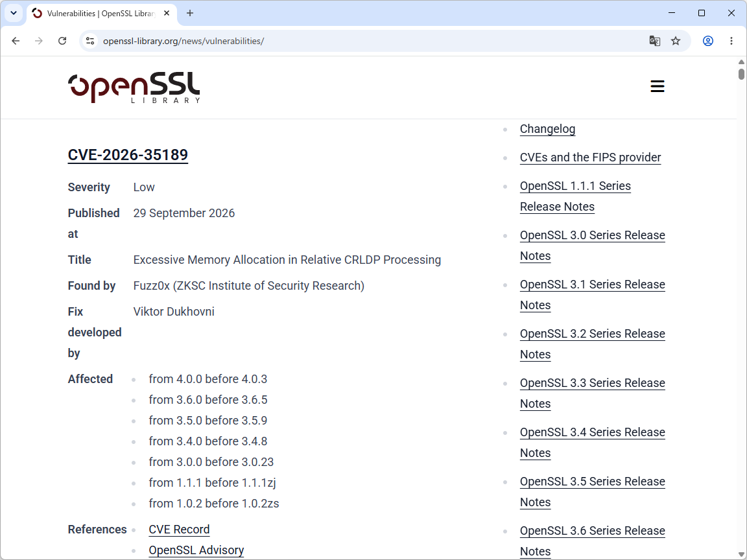
Task: Click the browser forward arrow
Action: (x=39, y=41)
